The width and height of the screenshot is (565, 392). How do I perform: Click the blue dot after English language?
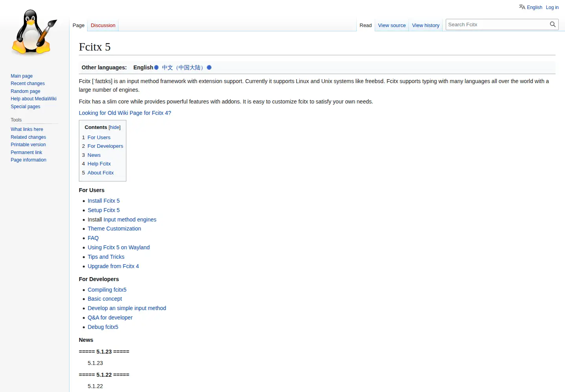[156, 67]
